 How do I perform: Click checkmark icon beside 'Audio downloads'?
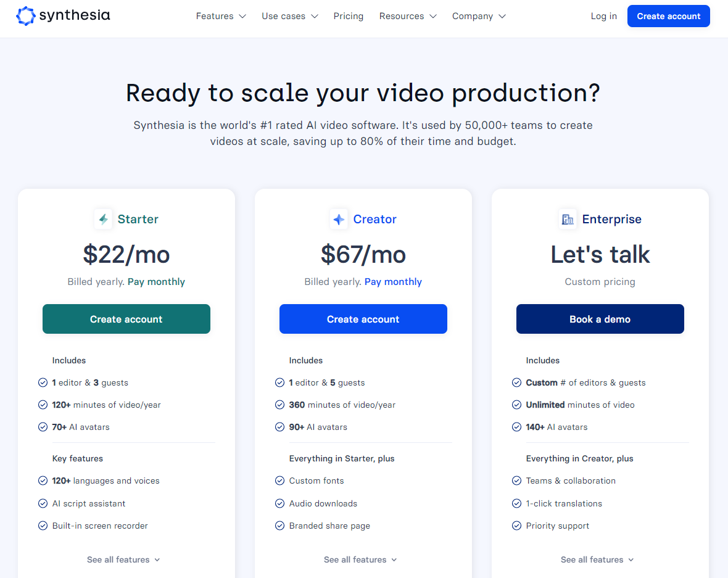click(x=279, y=503)
